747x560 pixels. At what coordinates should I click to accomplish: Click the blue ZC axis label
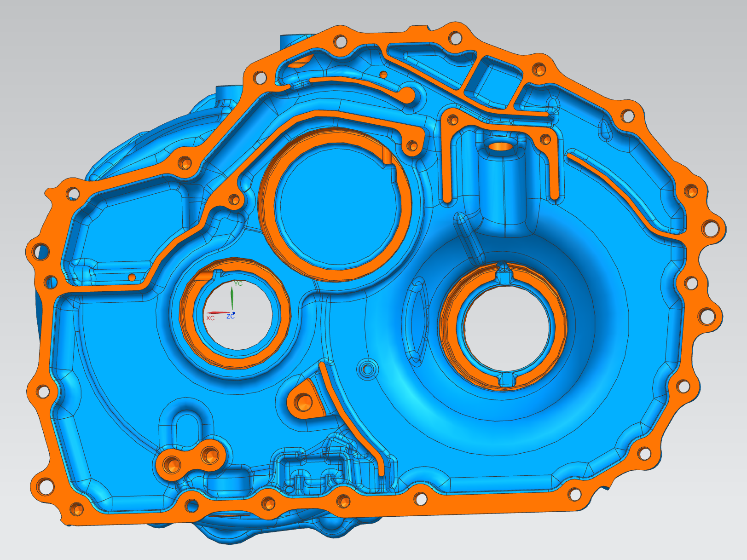click(x=230, y=317)
